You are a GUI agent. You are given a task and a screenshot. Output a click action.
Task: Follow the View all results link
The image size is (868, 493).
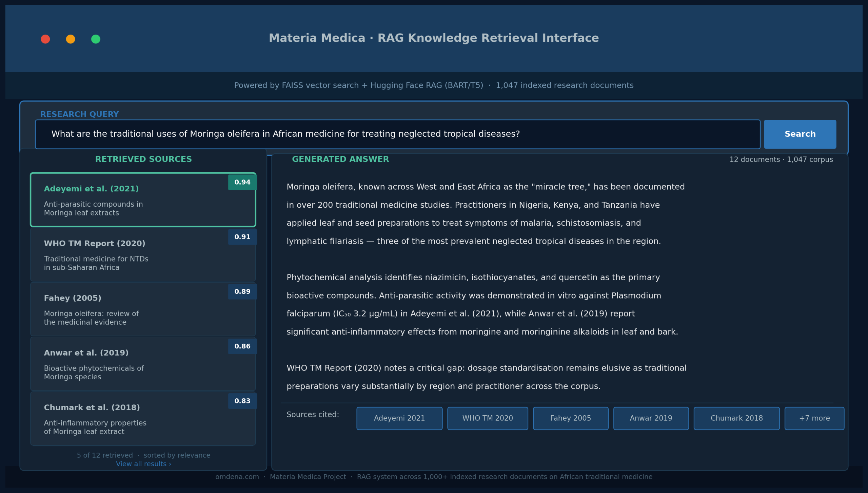click(143, 464)
